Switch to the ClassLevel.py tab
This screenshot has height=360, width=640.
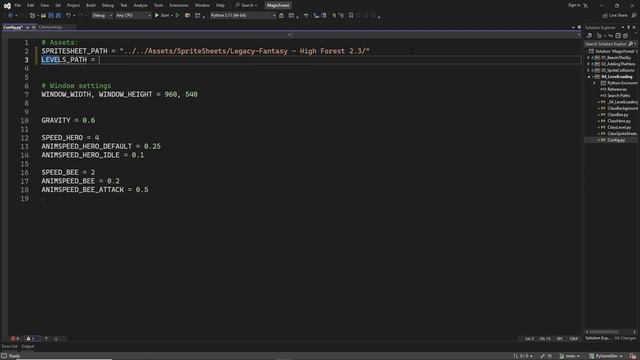[51, 27]
